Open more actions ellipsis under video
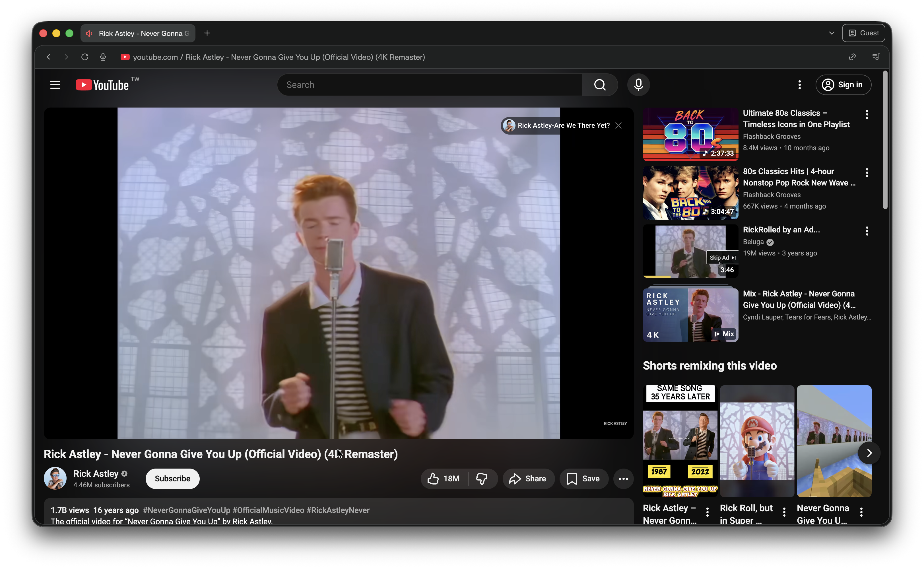This screenshot has height=569, width=924. point(623,478)
